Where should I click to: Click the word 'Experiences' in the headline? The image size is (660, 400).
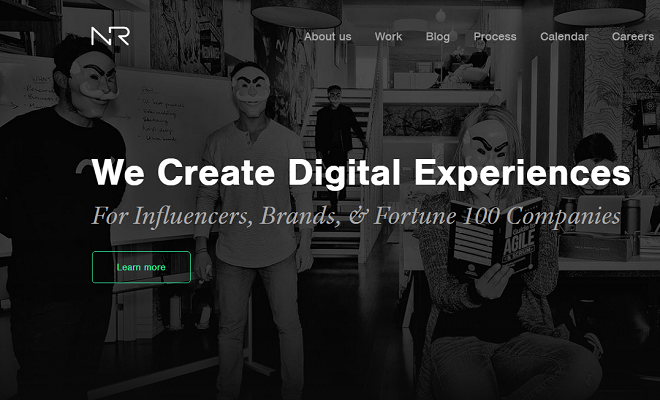pyautogui.click(x=522, y=172)
